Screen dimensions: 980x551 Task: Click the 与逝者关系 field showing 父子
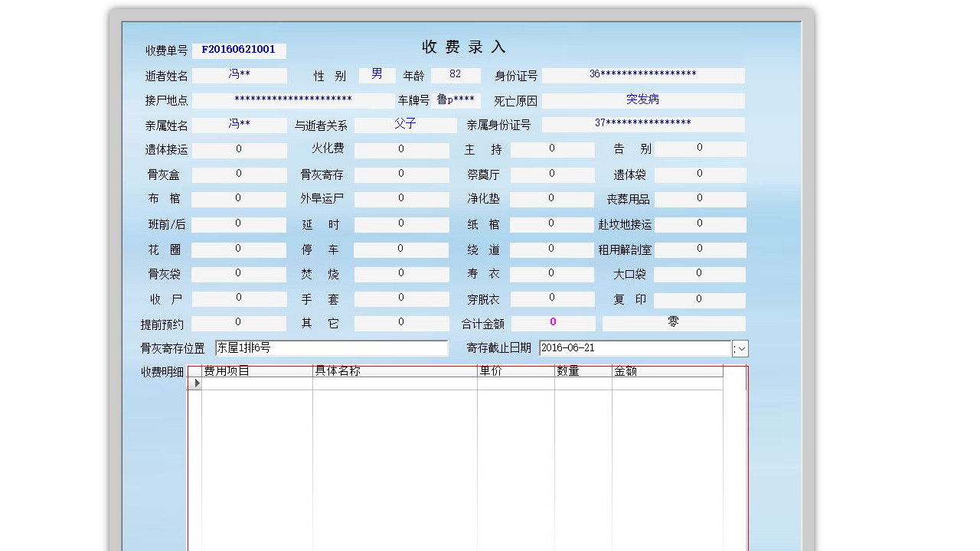(407, 125)
